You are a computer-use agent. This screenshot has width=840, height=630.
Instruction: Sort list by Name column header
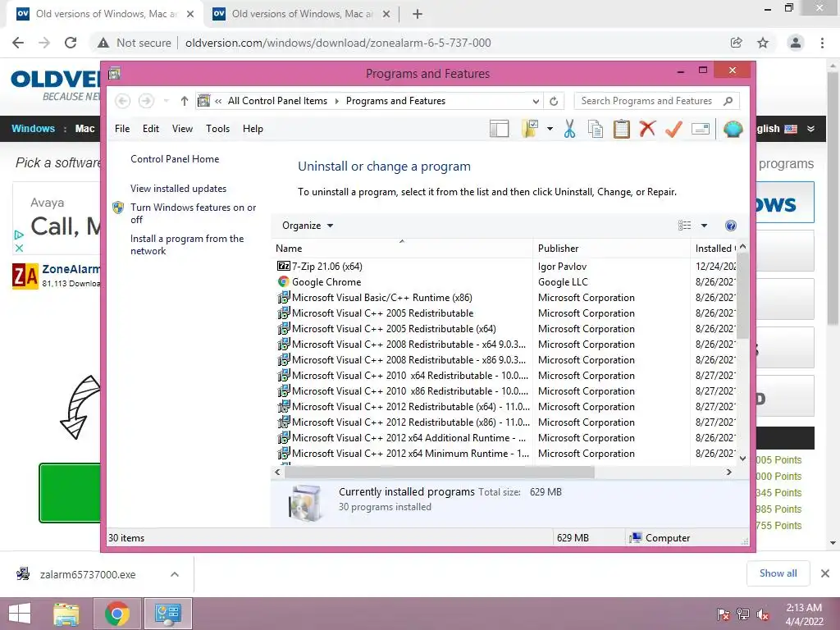tap(402, 248)
